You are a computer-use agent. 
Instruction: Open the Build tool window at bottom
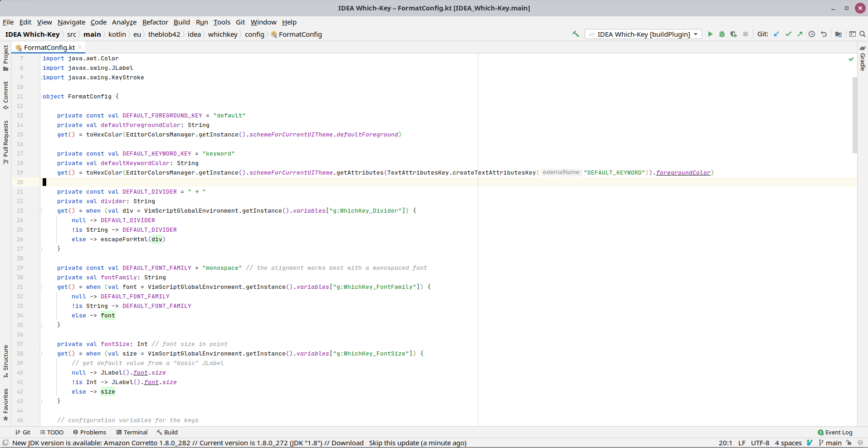pyautogui.click(x=167, y=432)
